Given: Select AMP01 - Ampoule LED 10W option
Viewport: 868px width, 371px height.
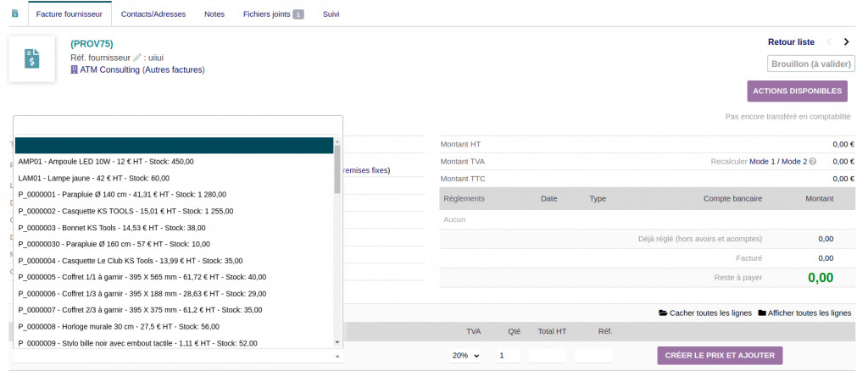Looking at the screenshot, I should [x=174, y=162].
